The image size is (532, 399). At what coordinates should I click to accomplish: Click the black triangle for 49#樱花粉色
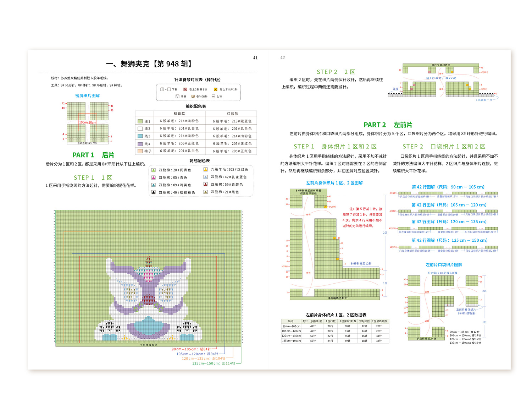tap(154, 192)
